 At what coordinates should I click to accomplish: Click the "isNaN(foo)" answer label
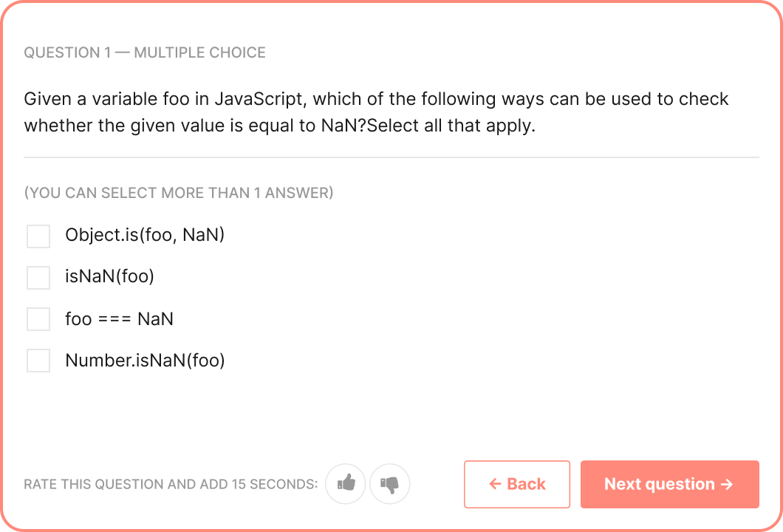pos(109,277)
